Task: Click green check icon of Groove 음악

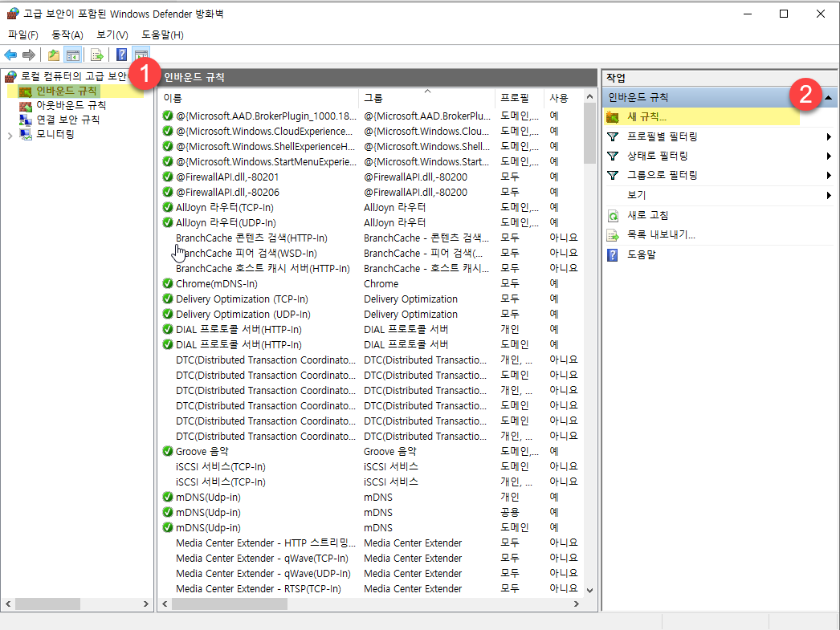Action: coord(168,451)
